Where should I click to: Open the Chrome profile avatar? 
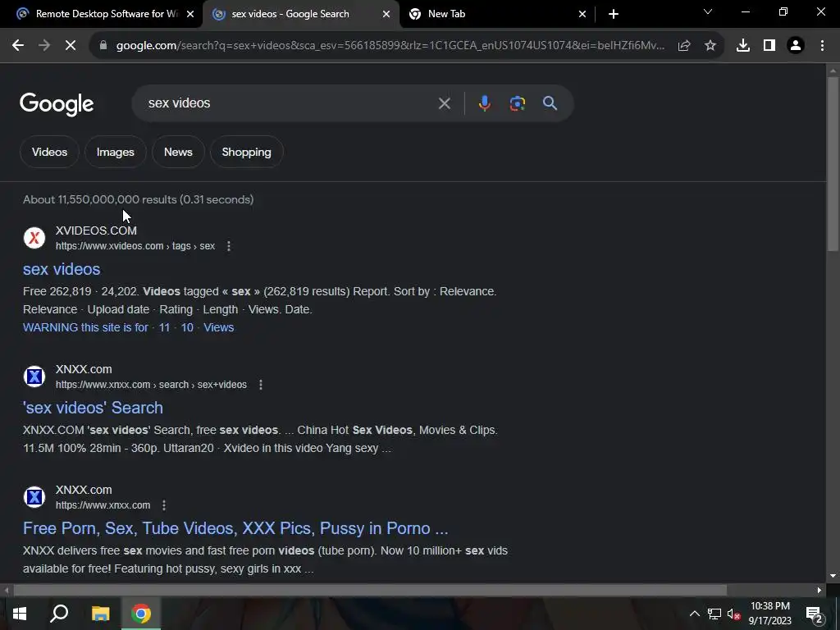coord(796,46)
